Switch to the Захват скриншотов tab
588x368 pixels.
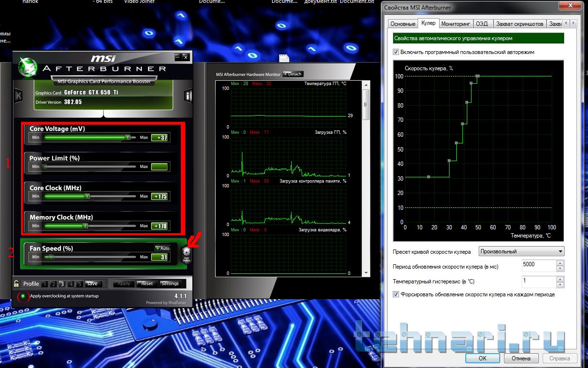click(519, 24)
